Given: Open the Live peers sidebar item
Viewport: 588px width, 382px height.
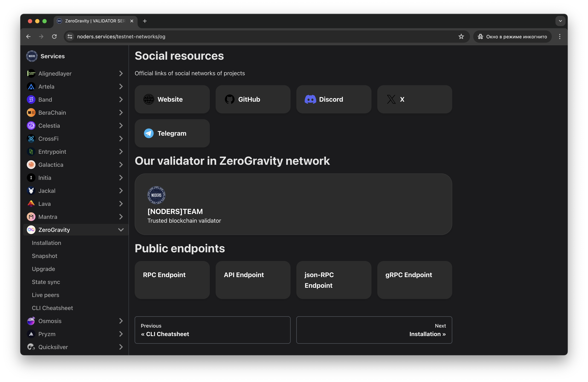Looking at the screenshot, I should 45,295.
